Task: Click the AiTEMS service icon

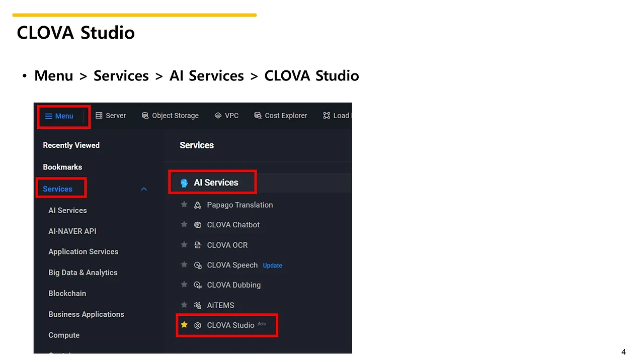Action: [x=198, y=305]
